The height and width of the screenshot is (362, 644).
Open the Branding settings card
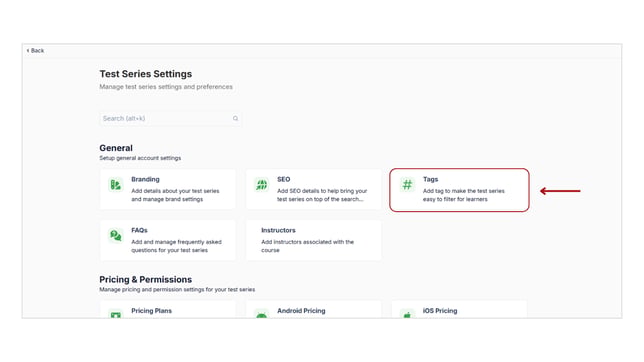pyautogui.click(x=168, y=189)
